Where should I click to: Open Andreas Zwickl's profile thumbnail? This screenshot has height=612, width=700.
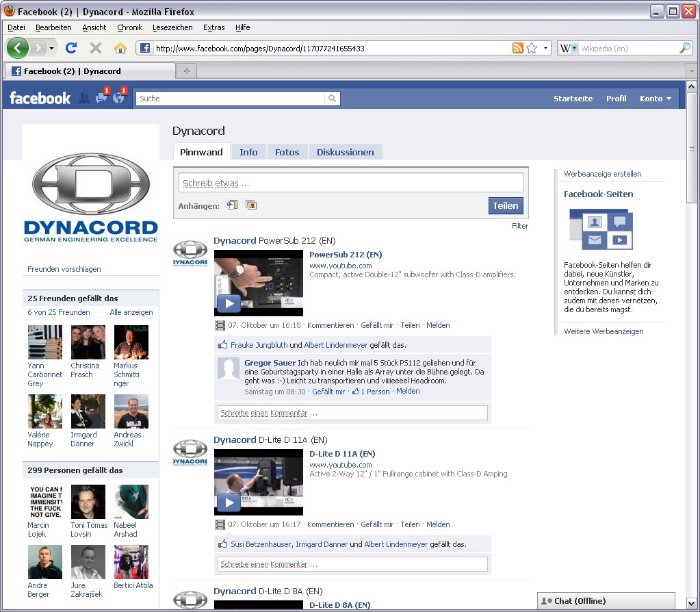(x=131, y=411)
